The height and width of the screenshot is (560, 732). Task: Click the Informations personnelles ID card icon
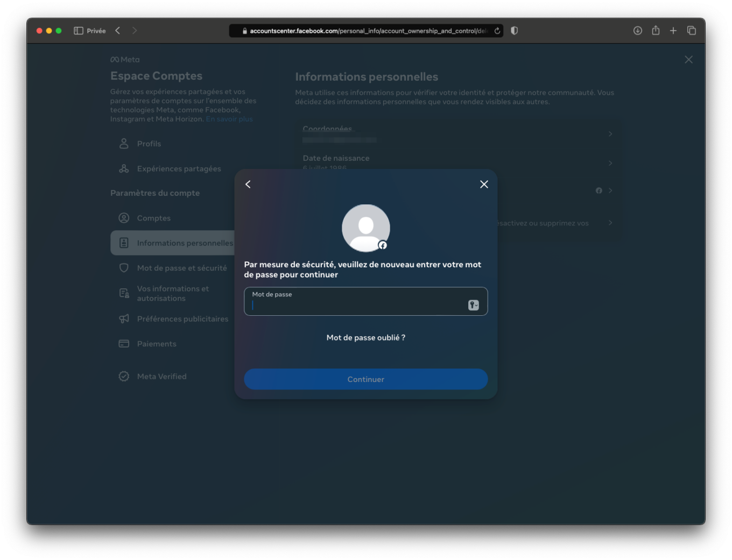click(x=124, y=243)
